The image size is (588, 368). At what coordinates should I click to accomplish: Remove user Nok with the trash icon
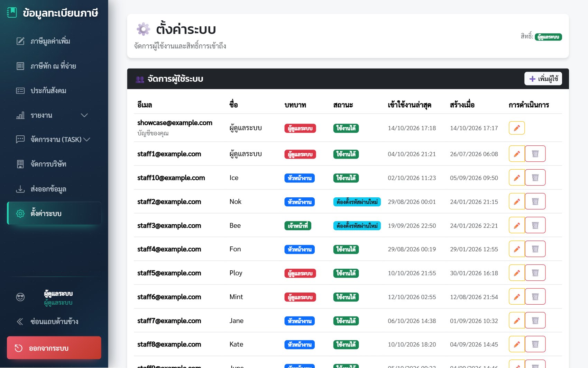click(535, 201)
